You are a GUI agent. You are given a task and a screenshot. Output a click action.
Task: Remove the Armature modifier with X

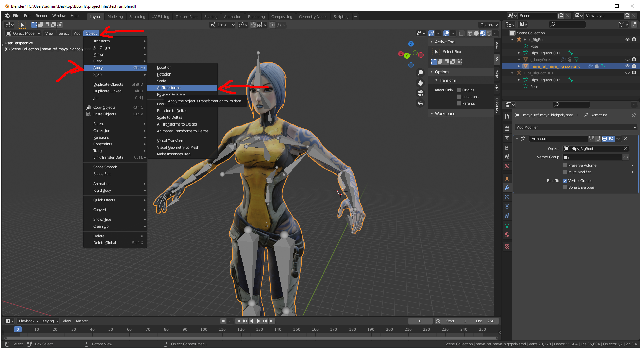[x=625, y=139]
